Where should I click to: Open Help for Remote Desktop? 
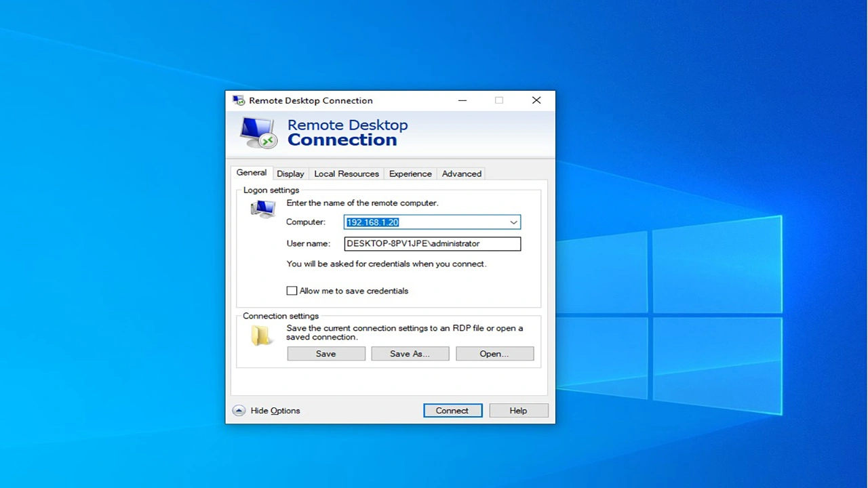point(518,411)
